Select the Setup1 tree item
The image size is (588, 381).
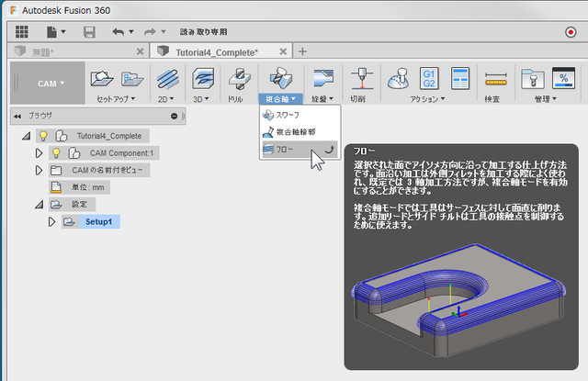coord(98,222)
